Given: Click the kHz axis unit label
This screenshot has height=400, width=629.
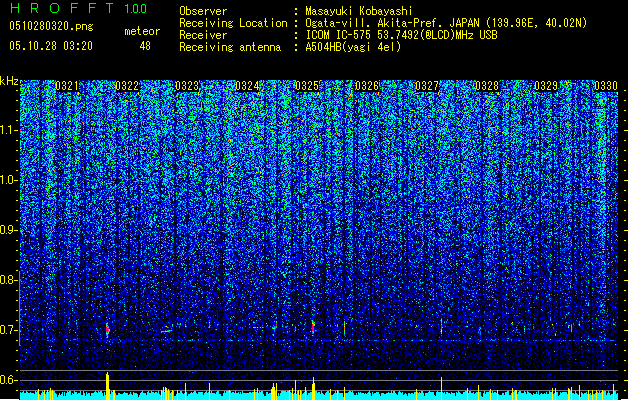Looking at the screenshot, I should pyautogui.click(x=9, y=81).
